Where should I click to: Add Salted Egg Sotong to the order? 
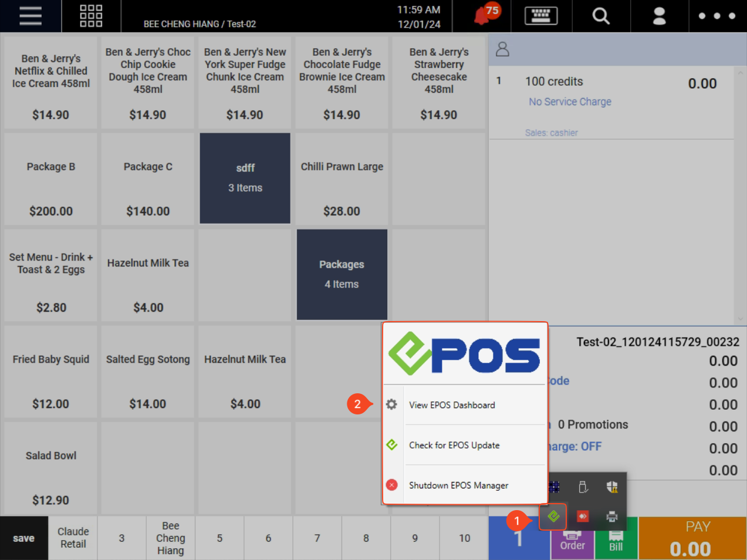click(x=148, y=372)
